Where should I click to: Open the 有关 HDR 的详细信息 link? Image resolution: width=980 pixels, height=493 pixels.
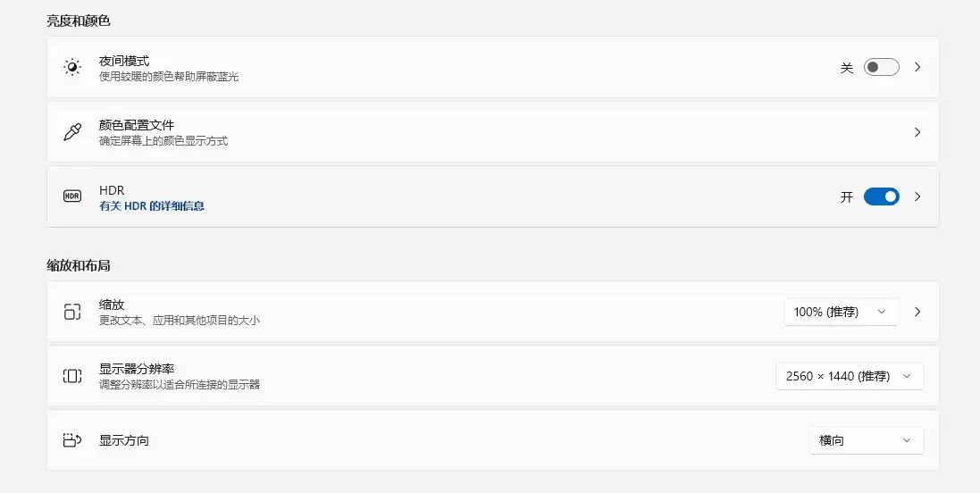point(152,205)
